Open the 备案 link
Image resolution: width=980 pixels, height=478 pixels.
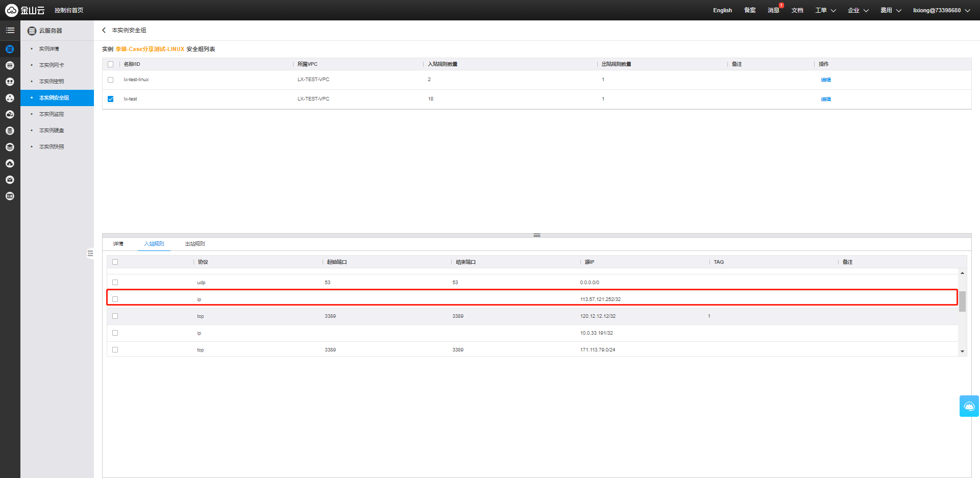point(750,10)
